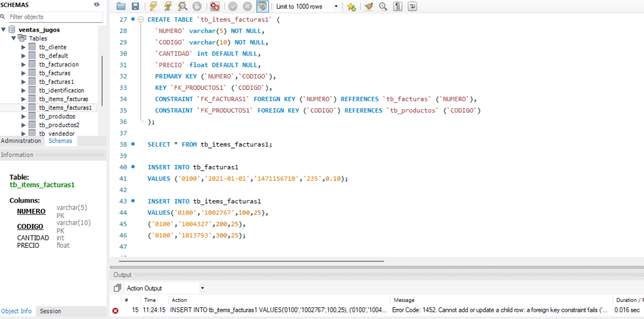Click the ventas_jugos database icon

click(x=12, y=29)
